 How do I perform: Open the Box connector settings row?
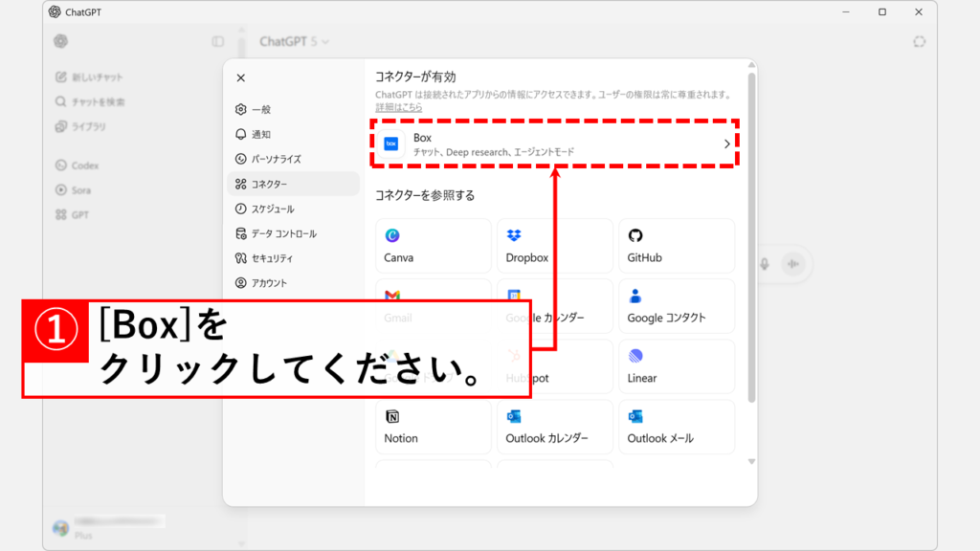[x=554, y=143]
